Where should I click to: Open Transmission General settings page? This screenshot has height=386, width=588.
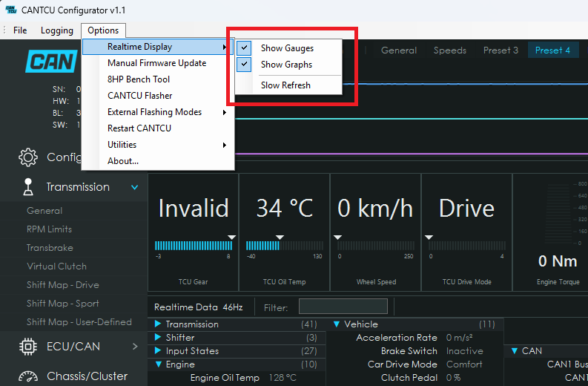44,211
